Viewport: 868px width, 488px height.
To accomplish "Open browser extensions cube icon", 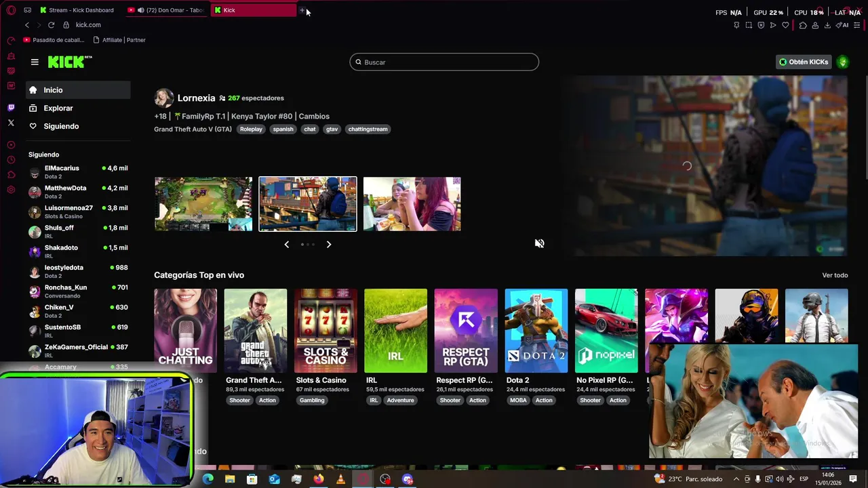I will [803, 25].
